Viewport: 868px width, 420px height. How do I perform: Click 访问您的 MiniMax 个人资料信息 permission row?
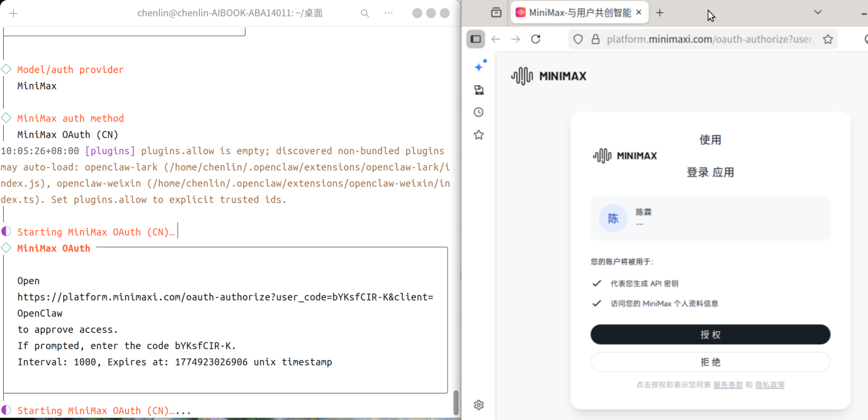[x=664, y=304]
